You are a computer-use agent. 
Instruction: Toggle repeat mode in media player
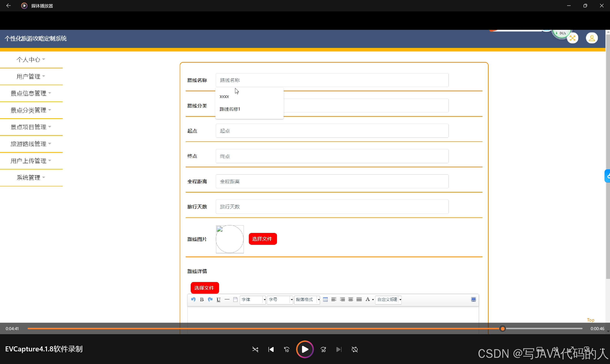pyautogui.click(x=355, y=349)
